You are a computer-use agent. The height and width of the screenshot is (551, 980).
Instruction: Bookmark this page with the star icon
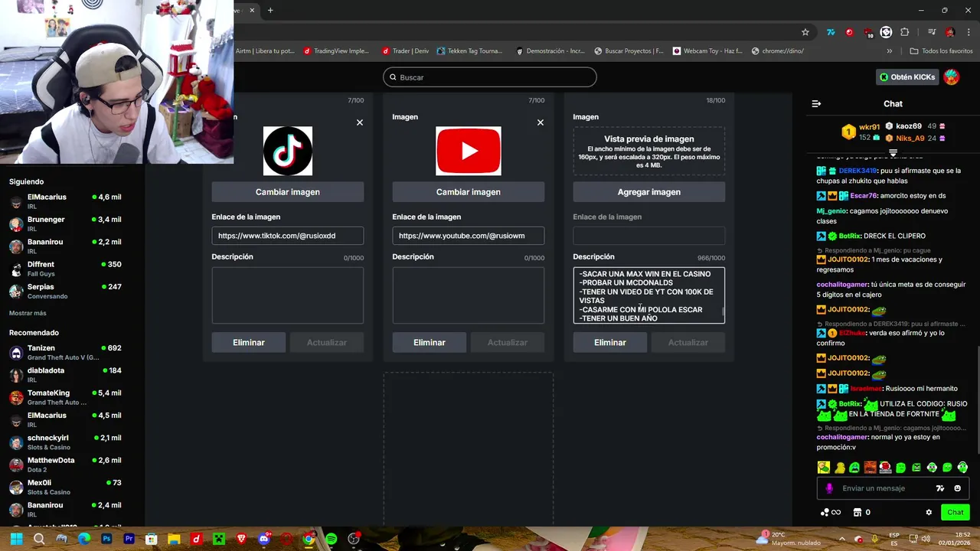(x=805, y=32)
